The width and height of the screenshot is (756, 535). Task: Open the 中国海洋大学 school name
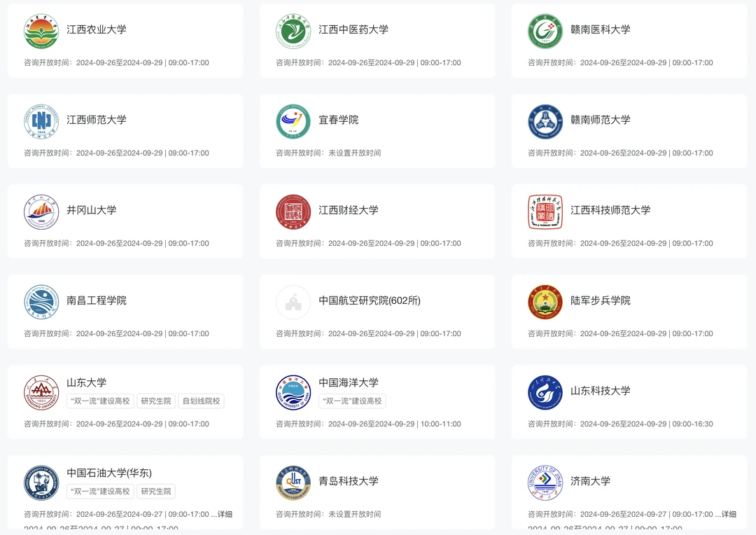pyautogui.click(x=349, y=382)
